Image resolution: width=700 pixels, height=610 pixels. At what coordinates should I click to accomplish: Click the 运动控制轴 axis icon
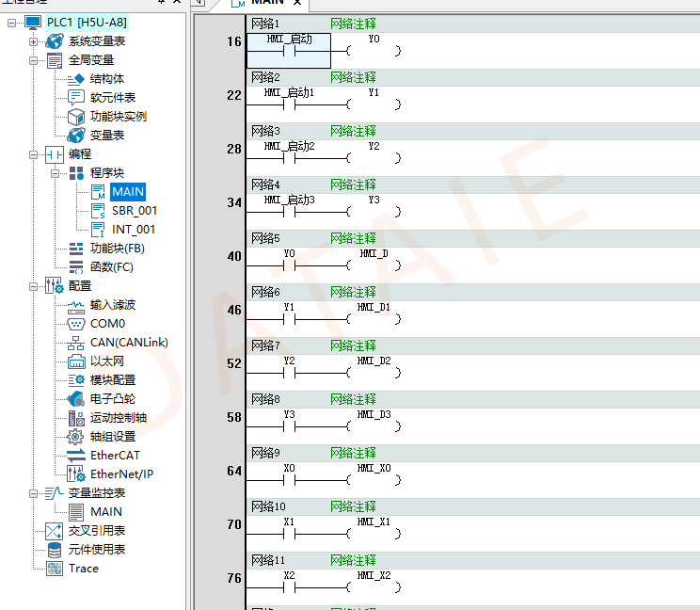76,418
